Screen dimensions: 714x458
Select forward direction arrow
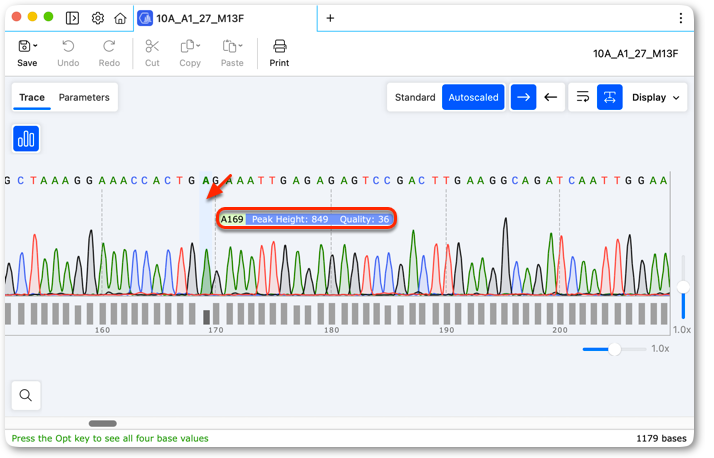click(x=523, y=97)
